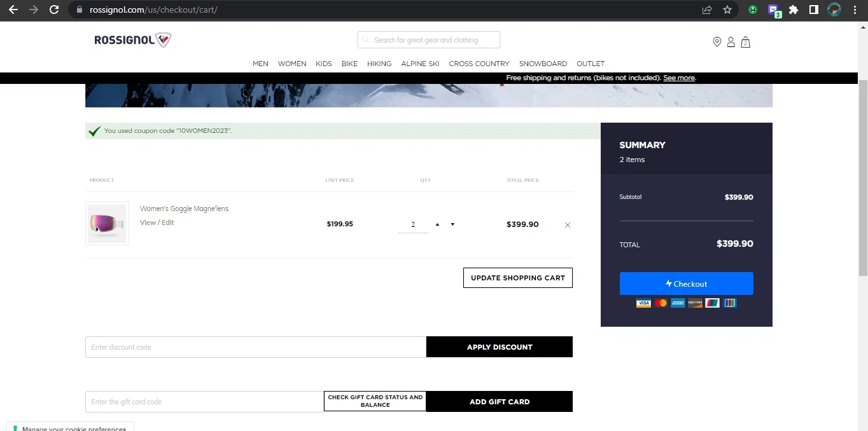Image resolution: width=868 pixels, height=431 pixels.
Task: Bookmark this page with the star icon
Action: (727, 10)
